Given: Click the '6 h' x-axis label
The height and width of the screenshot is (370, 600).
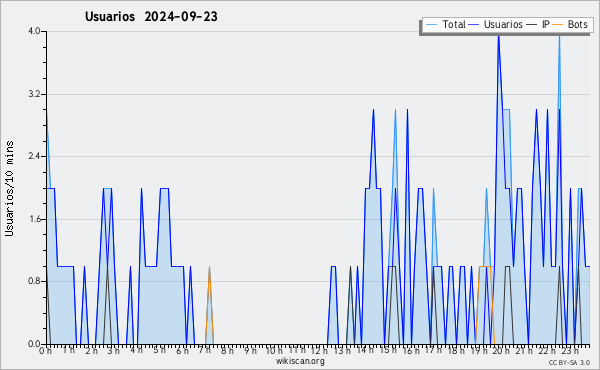Looking at the screenshot, I should click(182, 350).
